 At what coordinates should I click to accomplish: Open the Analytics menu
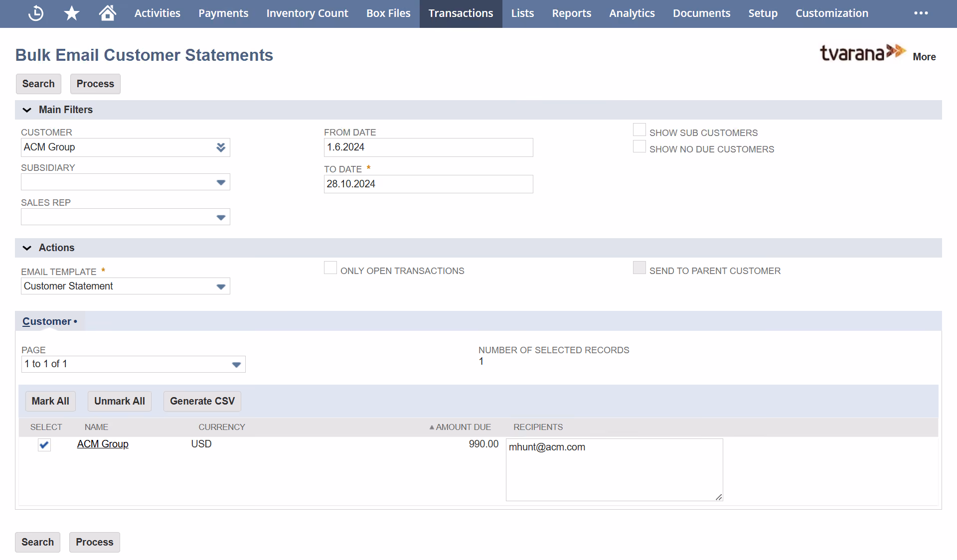tap(632, 13)
